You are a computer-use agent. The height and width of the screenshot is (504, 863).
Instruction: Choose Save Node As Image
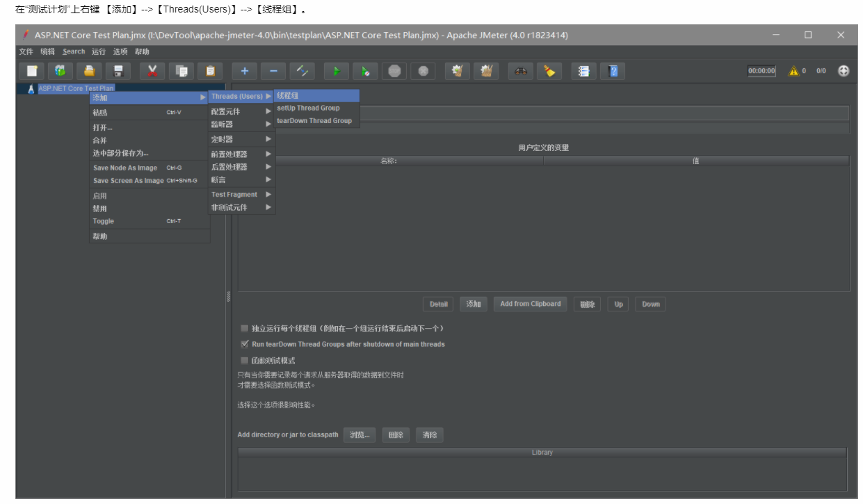pyautogui.click(x=149, y=168)
